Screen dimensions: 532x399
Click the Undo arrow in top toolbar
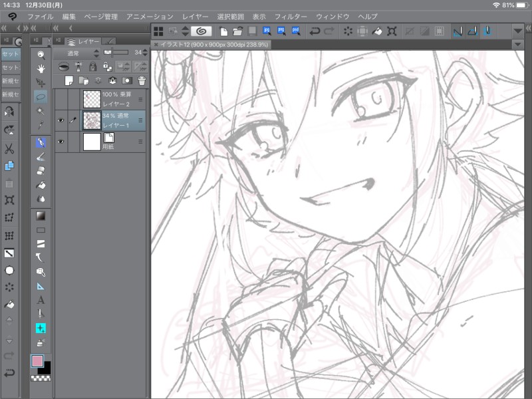pos(315,31)
